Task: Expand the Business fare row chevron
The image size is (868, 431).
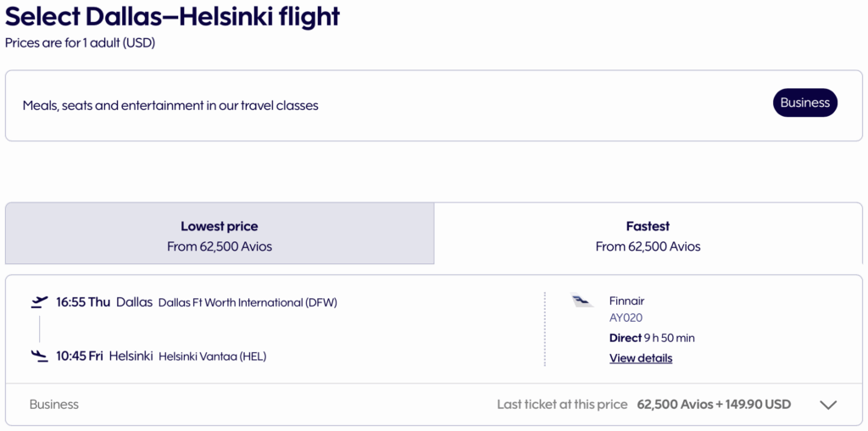Action: (828, 405)
